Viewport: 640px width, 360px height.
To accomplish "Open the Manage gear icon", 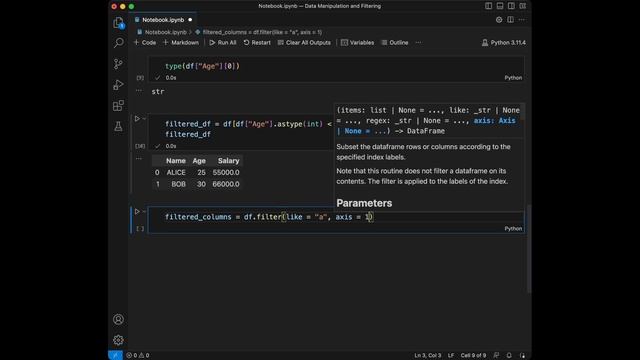I will [118, 340].
